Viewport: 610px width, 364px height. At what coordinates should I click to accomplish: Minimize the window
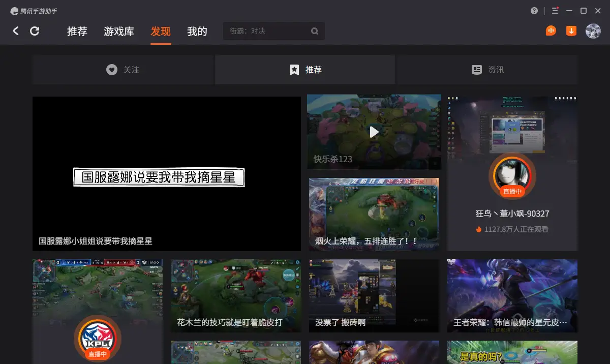click(x=569, y=11)
